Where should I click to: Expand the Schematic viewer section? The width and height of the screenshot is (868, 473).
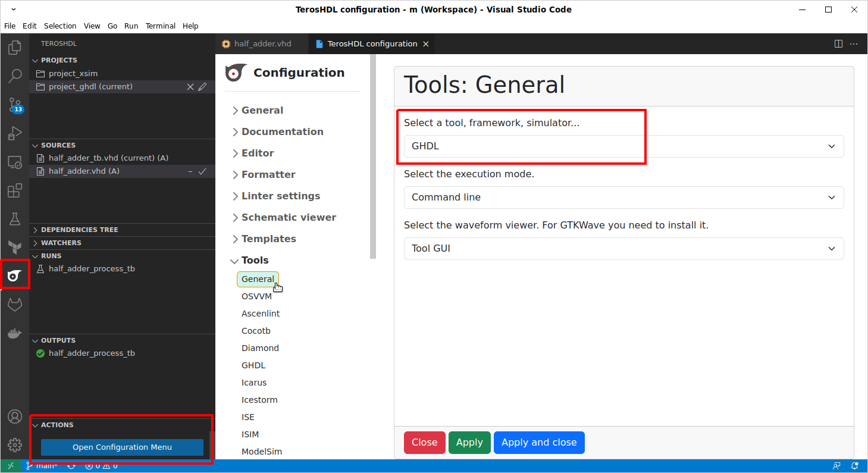pos(283,218)
